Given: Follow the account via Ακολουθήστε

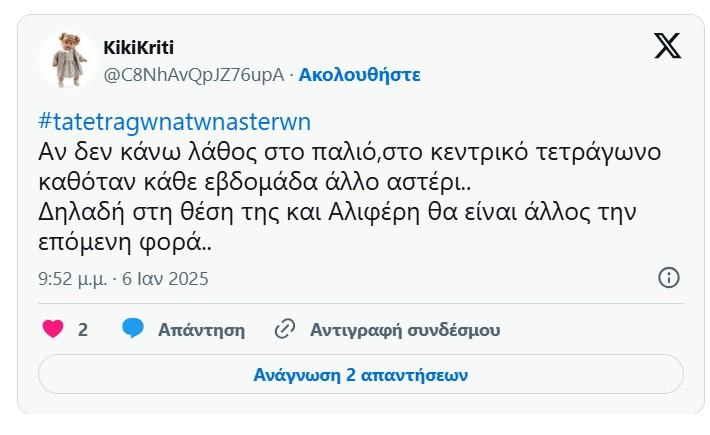Looking at the screenshot, I should [x=360, y=74].
